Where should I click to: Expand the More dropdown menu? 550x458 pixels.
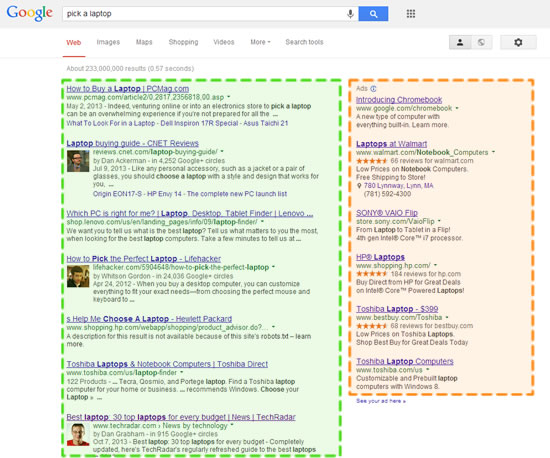point(260,42)
